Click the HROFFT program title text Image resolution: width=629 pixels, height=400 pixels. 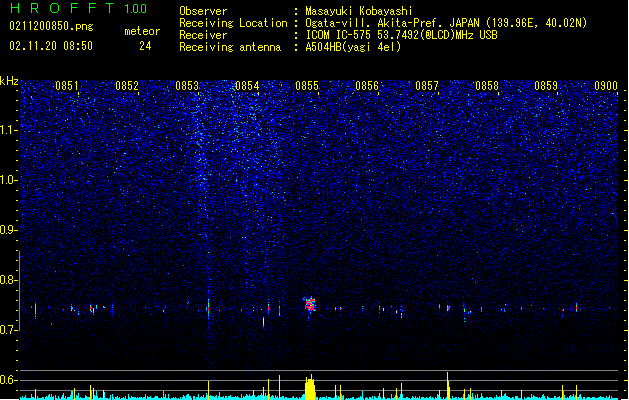[61, 8]
